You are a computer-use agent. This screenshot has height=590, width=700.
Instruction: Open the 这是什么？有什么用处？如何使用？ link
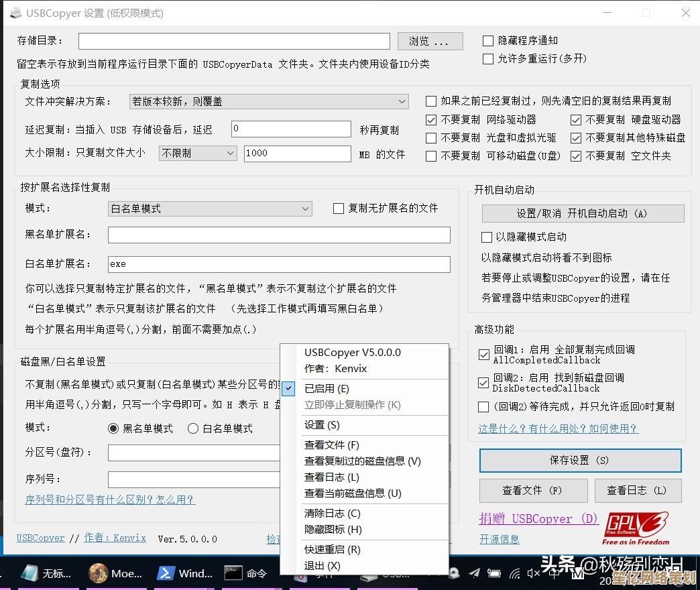[x=558, y=428]
